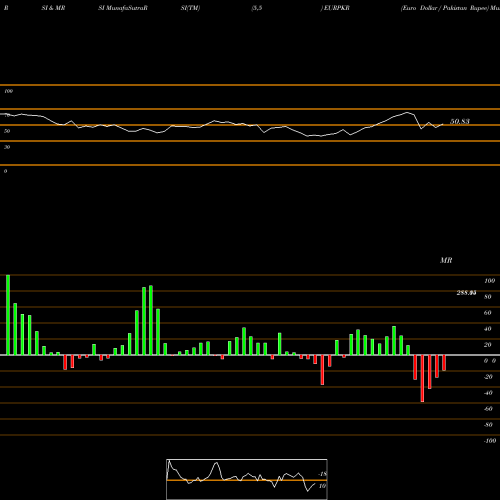Click the longest red bar in MR histogram
The width and height of the screenshot is (500, 500).
coord(422,378)
